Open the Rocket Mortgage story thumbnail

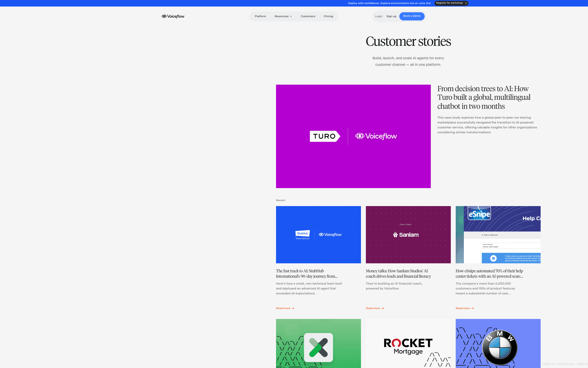(408, 343)
